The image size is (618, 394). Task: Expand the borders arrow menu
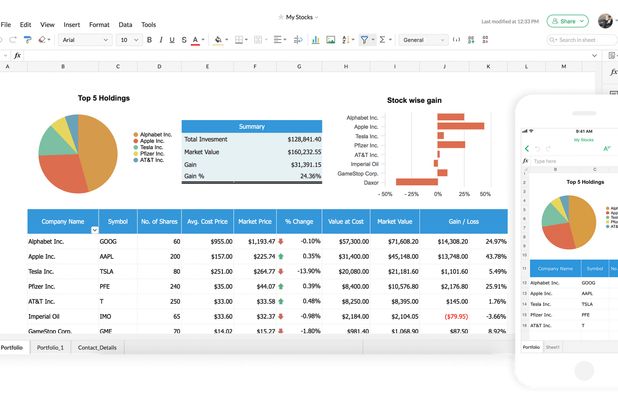(x=246, y=40)
